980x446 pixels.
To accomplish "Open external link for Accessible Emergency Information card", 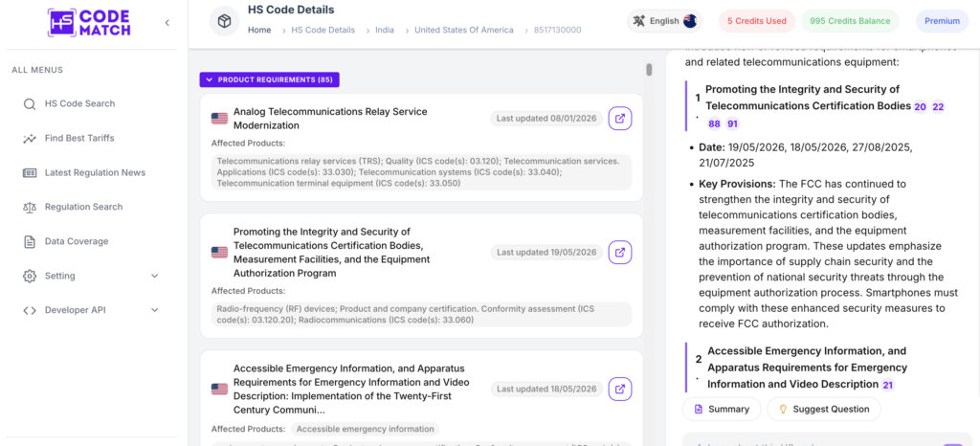I will coord(620,389).
